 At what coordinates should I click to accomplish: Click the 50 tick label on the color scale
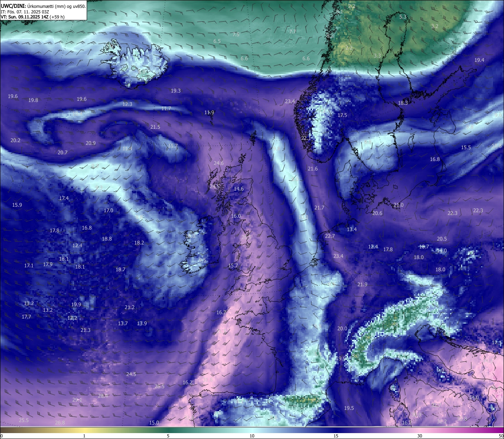500,435
